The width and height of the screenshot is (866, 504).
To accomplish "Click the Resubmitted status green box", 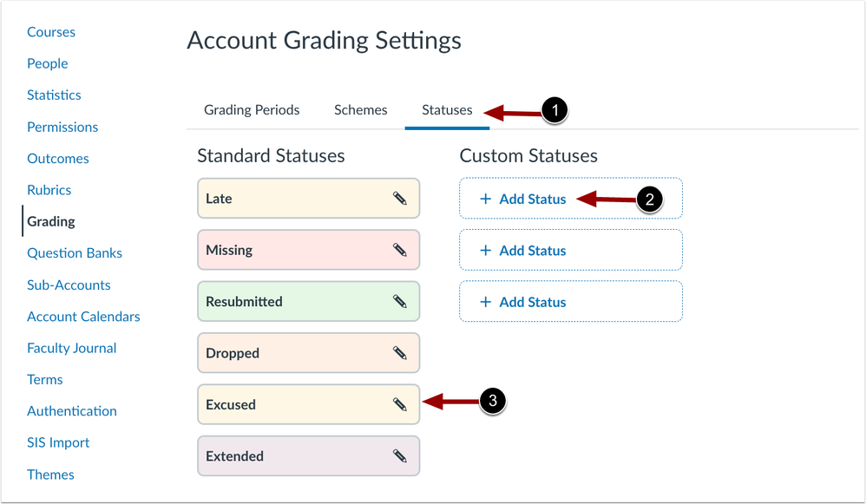I will (309, 301).
